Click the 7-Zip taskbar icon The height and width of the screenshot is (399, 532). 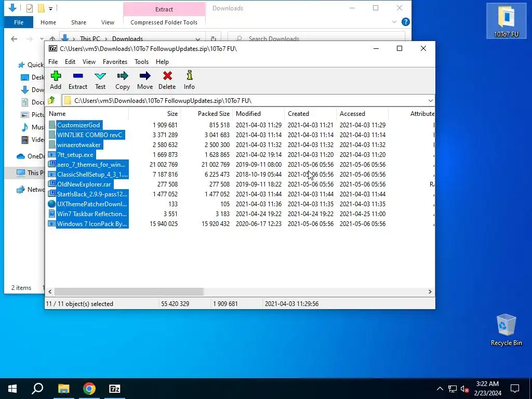pos(115,389)
